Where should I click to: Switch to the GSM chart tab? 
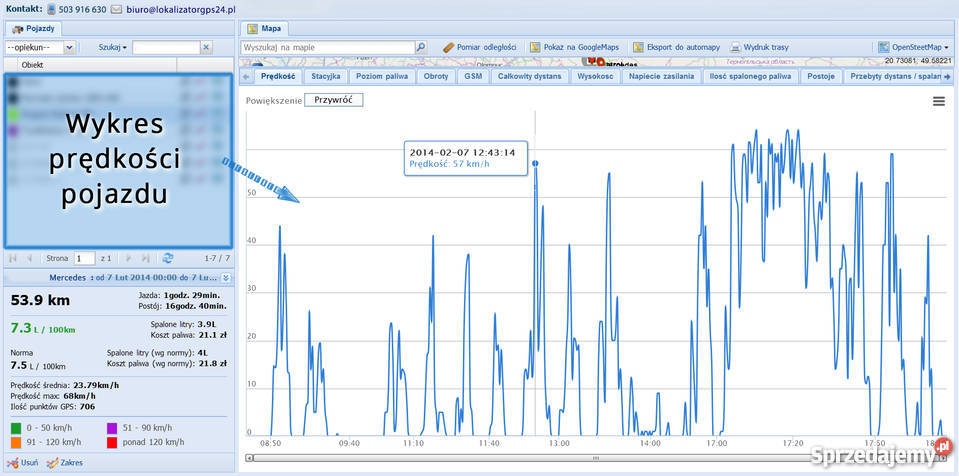point(473,76)
